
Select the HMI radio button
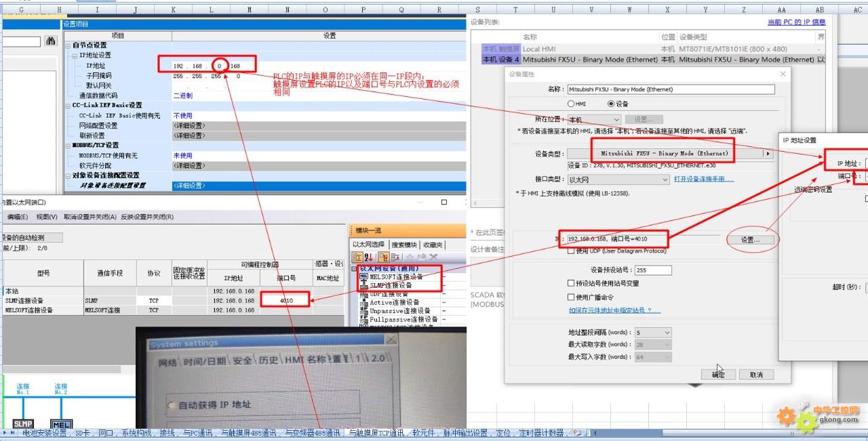click(571, 104)
